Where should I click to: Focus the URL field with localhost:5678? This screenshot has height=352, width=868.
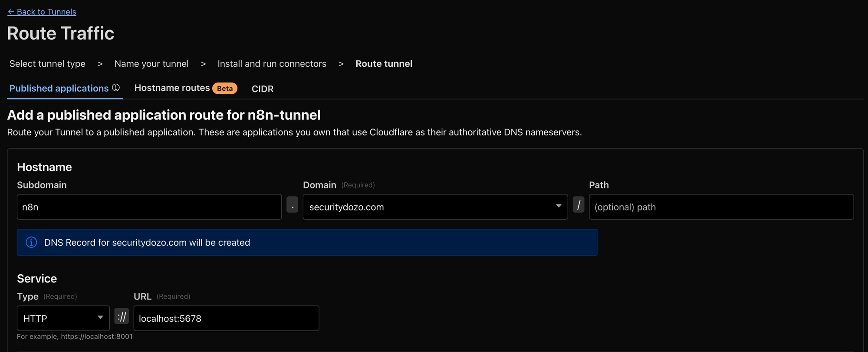point(226,318)
